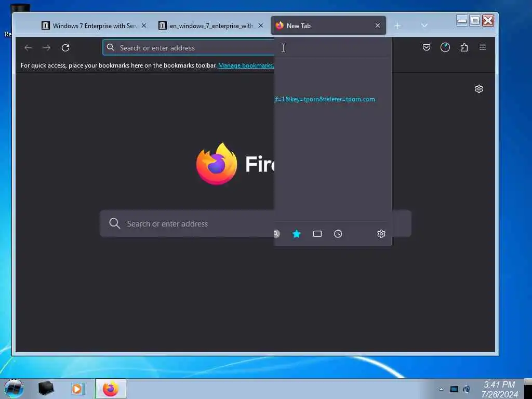
Task: Open the Firefox account circular icon
Action: tap(445, 47)
